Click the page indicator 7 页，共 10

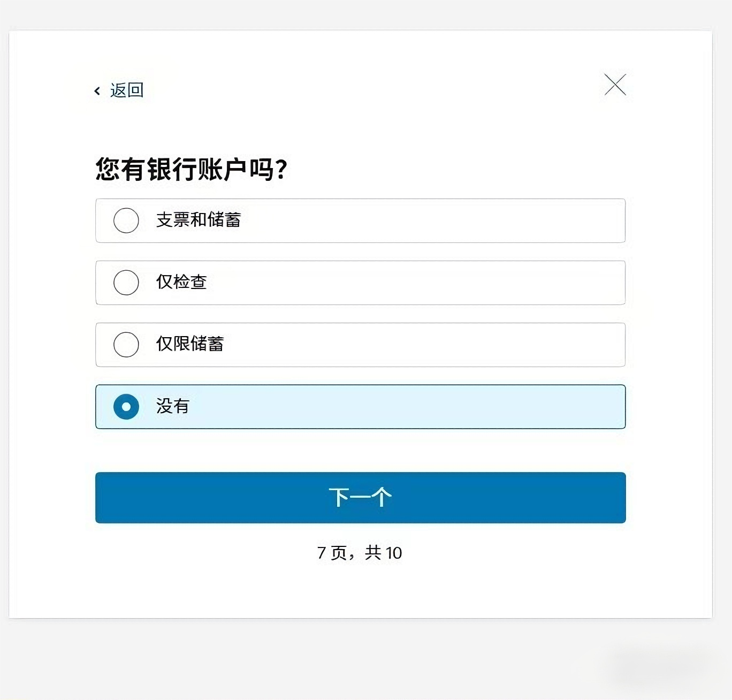click(360, 553)
